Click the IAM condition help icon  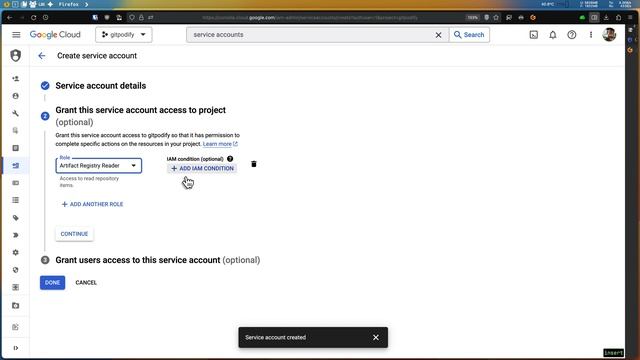tap(230, 159)
